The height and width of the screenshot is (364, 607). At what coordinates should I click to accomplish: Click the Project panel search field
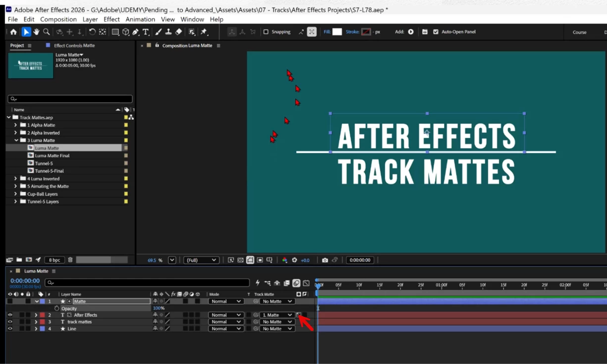point(70,99)
